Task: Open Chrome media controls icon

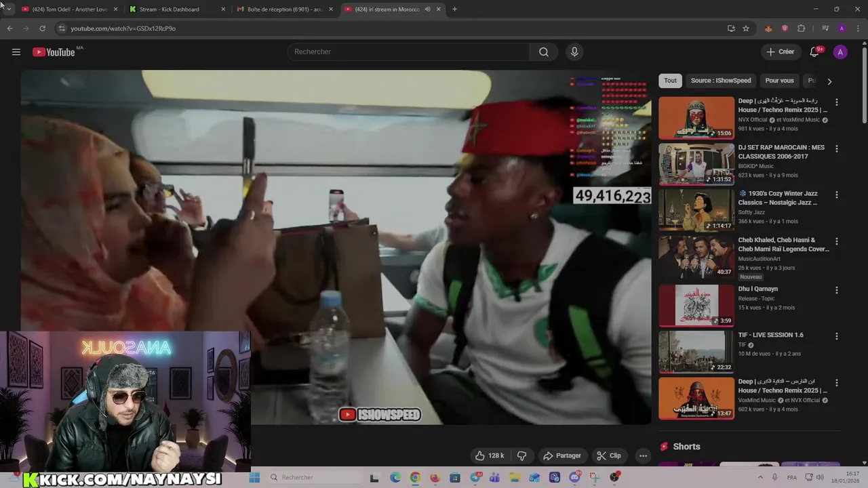Action: [x=825, y=28]
